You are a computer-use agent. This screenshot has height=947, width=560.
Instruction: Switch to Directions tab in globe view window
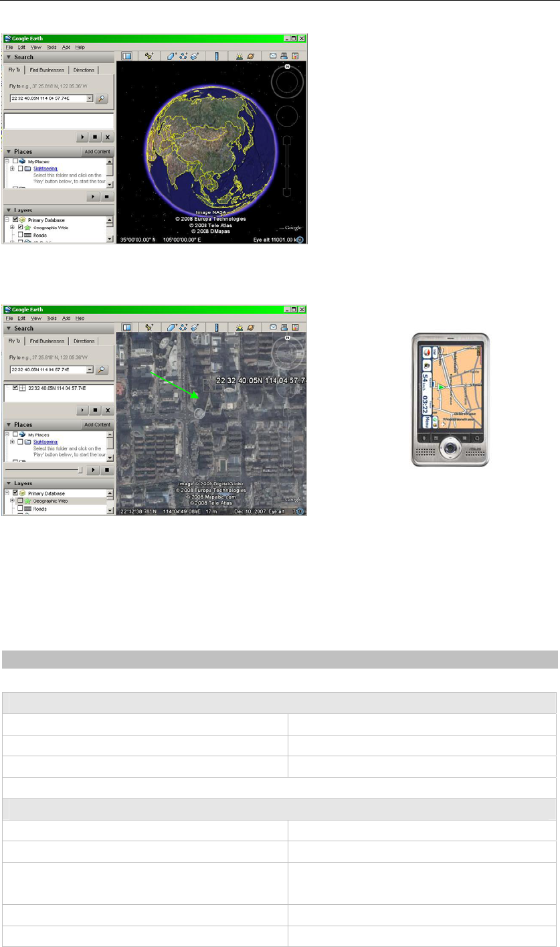point(84,70)
